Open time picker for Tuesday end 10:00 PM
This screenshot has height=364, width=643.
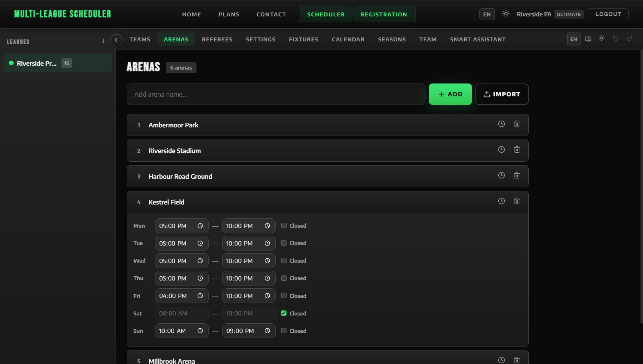pos(267,243)
